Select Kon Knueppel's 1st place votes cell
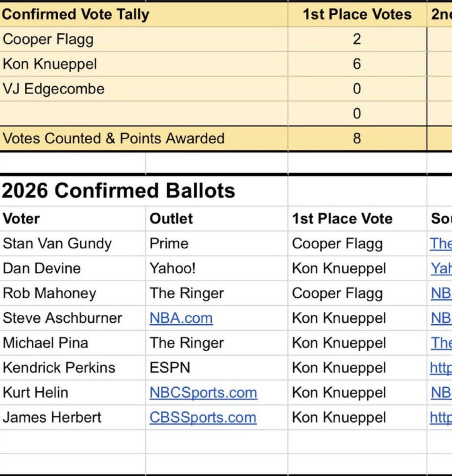This screenshot has height=476, width=452. tap(357, 64)
